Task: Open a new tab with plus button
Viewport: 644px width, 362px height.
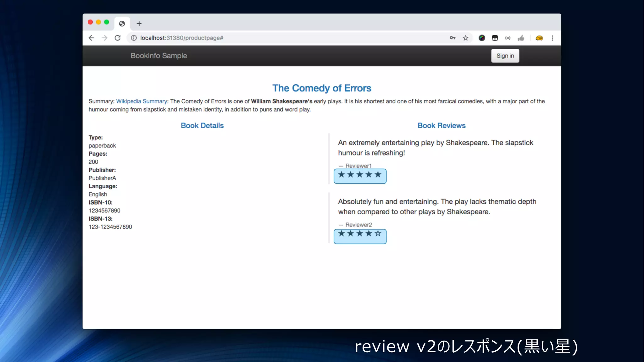Action: (139, 24)
